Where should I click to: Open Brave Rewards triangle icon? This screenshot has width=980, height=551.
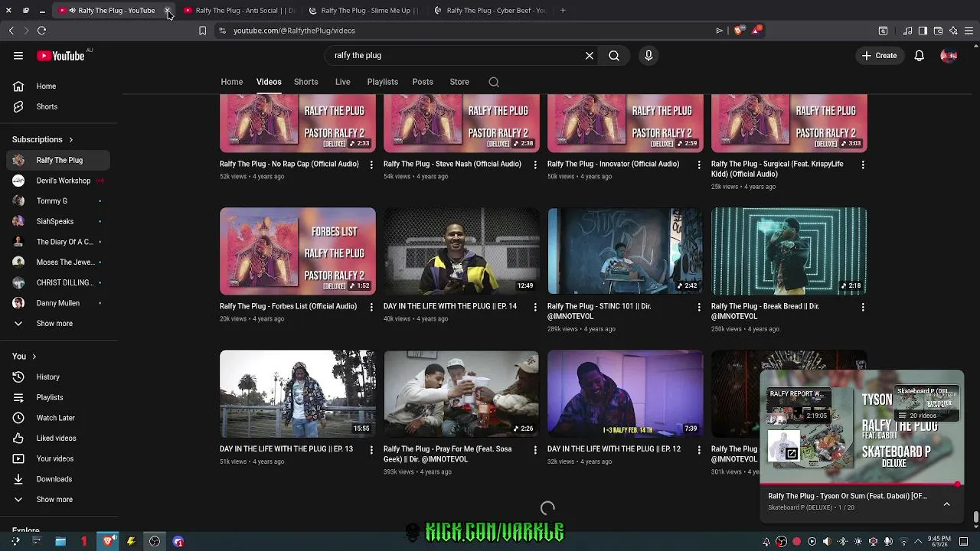pyautogui.click(x=756, y=31)
